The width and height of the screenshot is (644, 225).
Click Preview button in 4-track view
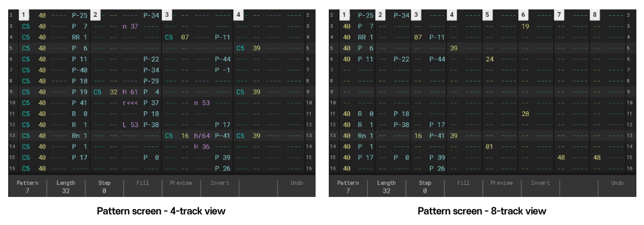pyautogui.click(x=181, y=183)
